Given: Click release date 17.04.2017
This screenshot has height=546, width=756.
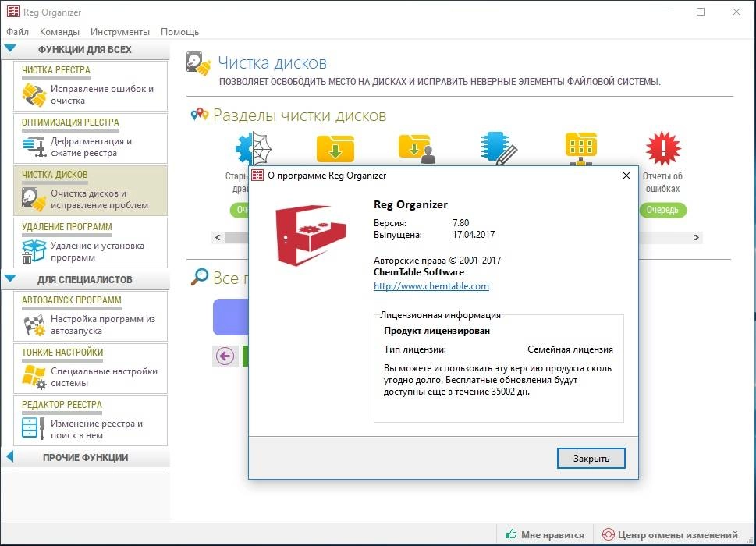Looking at the screenshot, I should 474,235.
